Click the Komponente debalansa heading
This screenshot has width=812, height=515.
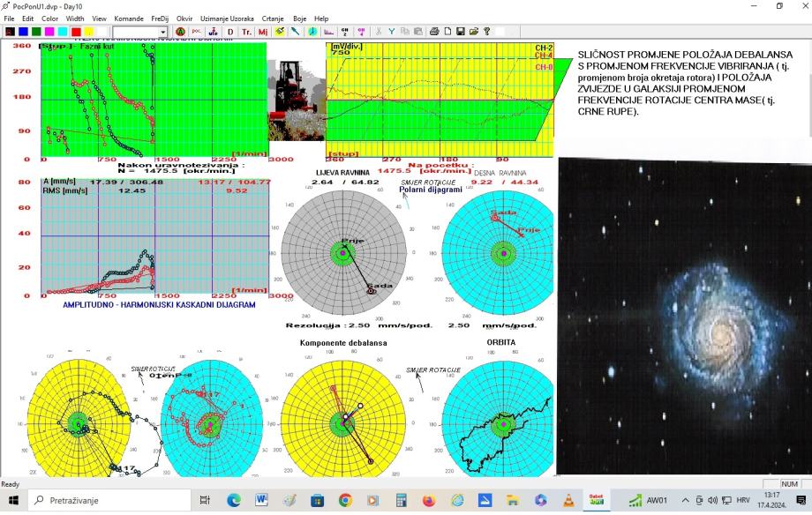[x=343, y=343]
